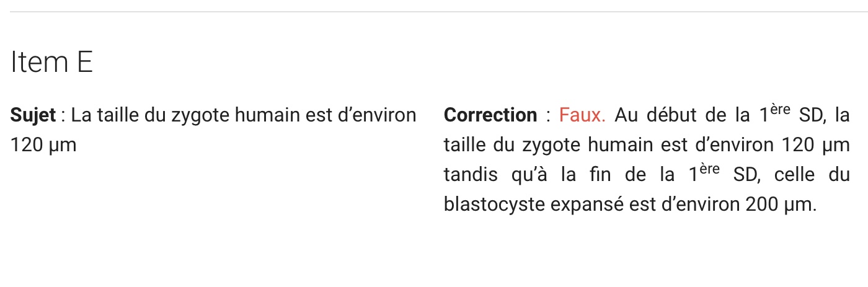
Task: Click the "Item E" heading
Action: (51, 63)
